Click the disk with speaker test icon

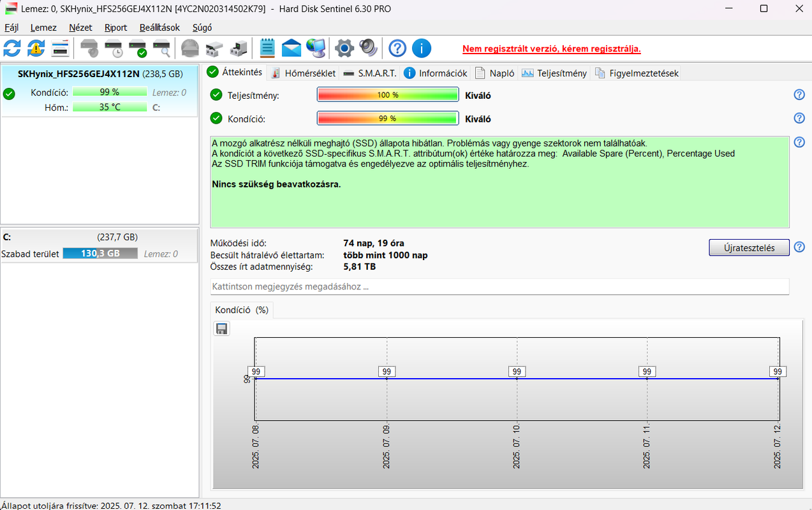[90, 48]
